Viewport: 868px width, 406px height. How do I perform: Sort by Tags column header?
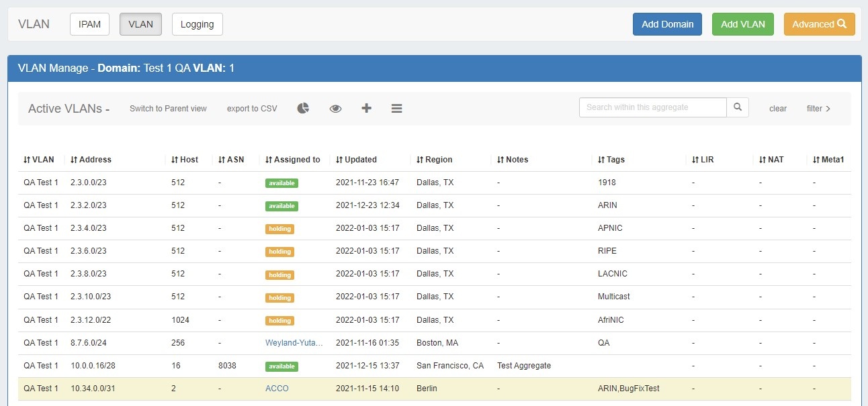pos(611,160)
